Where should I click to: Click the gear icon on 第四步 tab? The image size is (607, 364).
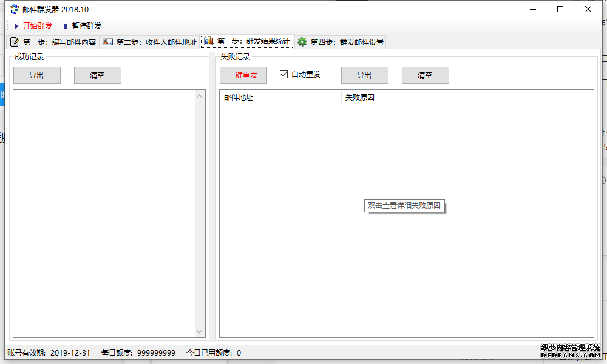point(302,42)
